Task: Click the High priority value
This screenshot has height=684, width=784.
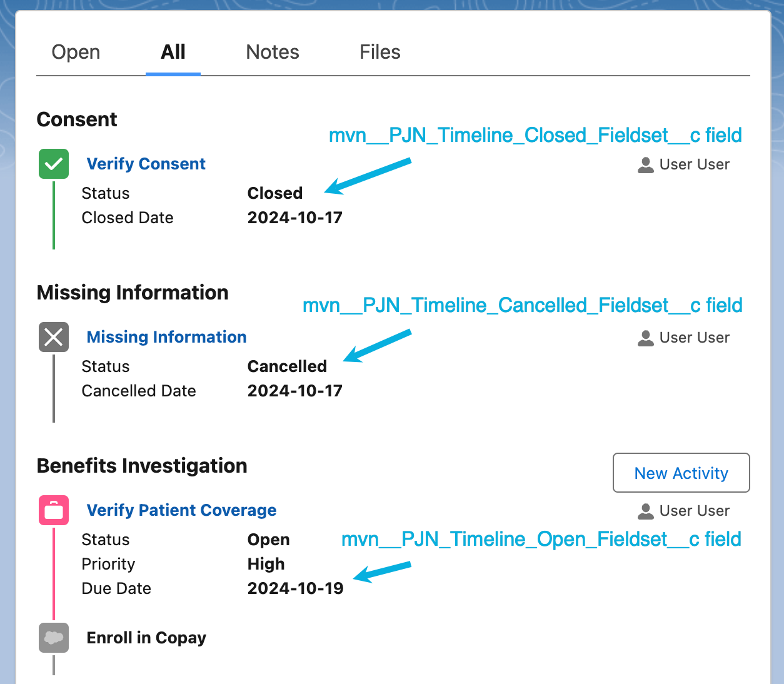Action: pyautogui.click(x=266, y=564)
